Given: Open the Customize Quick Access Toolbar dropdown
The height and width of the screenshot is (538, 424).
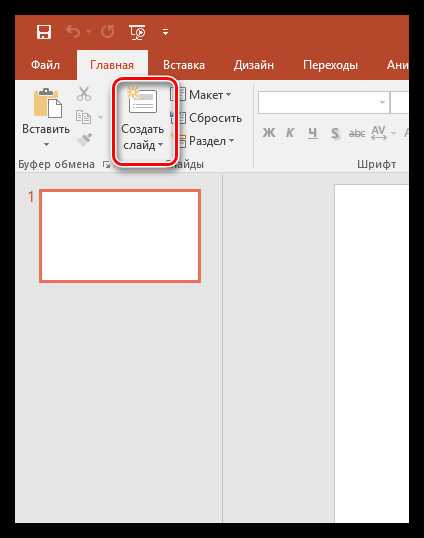Looking at the screenshot, I should (x=165, y=33).
